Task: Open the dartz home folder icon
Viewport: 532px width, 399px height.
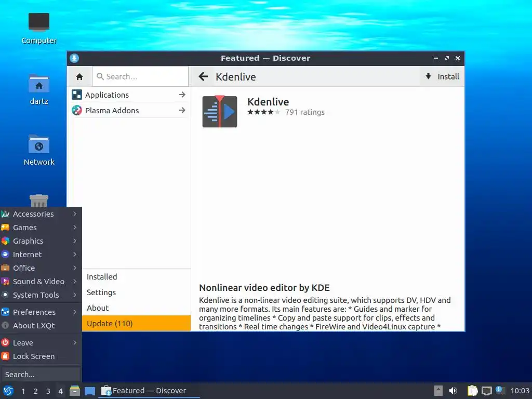Action: pyautogui.click(x=38, y=84)
